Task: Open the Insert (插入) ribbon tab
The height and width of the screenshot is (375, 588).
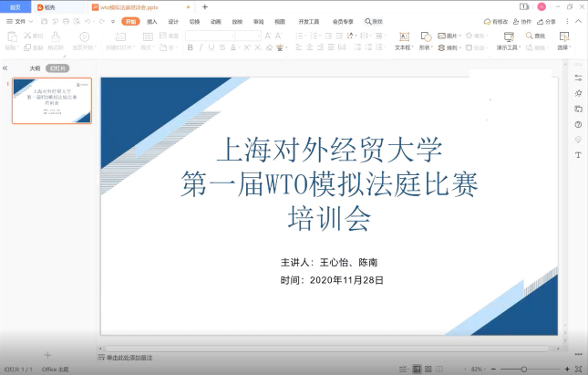Action: (152, 21)
